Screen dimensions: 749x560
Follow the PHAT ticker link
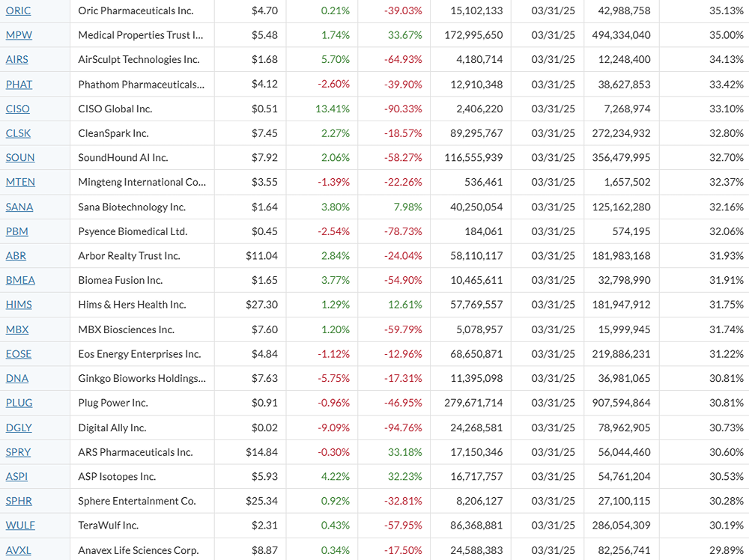[19, 85]
